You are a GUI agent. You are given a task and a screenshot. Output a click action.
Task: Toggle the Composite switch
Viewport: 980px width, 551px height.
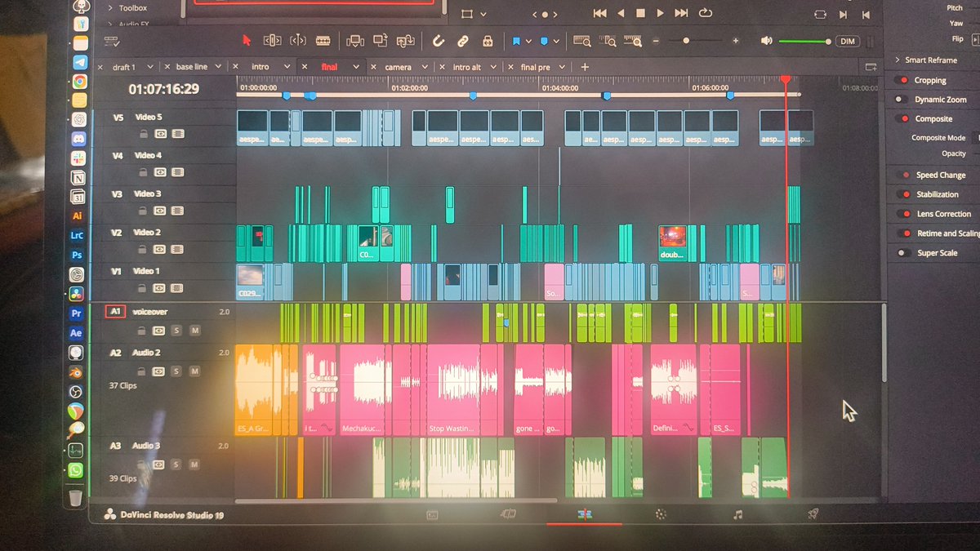pyautogui.click(x=902, y=118)
